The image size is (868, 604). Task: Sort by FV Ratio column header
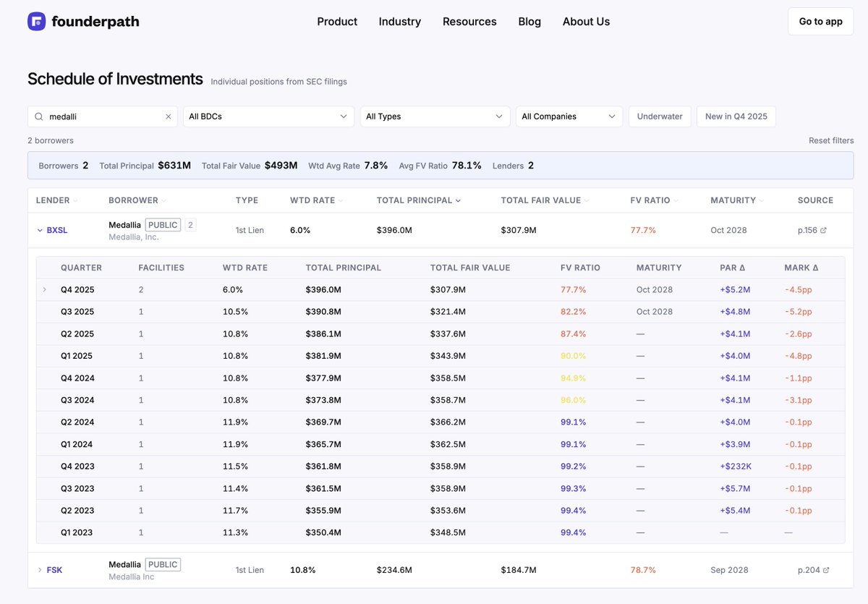[655, 200]
